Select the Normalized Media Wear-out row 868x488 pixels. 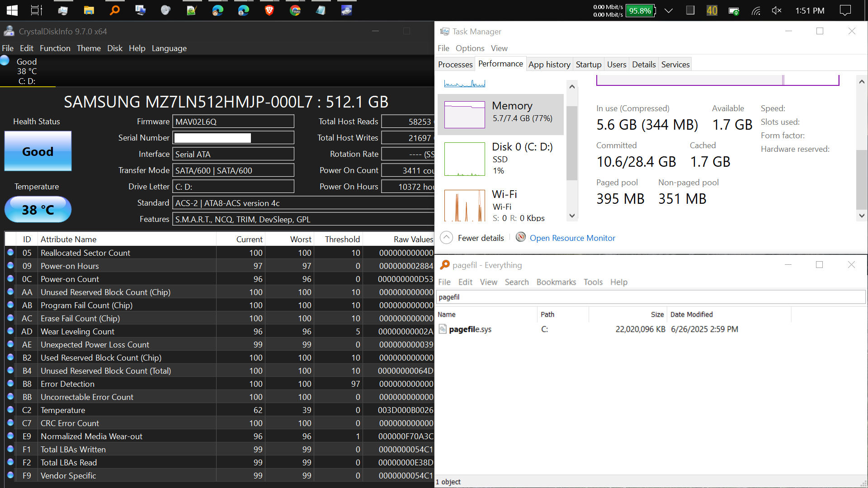click(x=219, y=436)
